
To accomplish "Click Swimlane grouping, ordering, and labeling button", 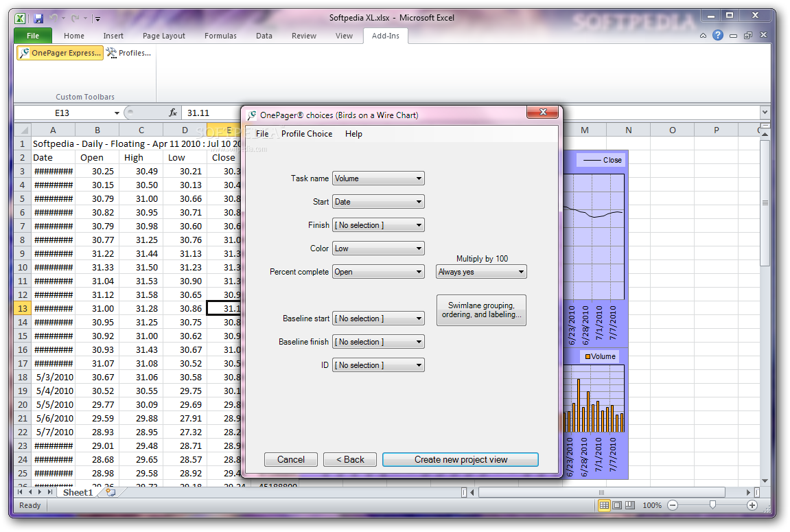I will point(481,310).
